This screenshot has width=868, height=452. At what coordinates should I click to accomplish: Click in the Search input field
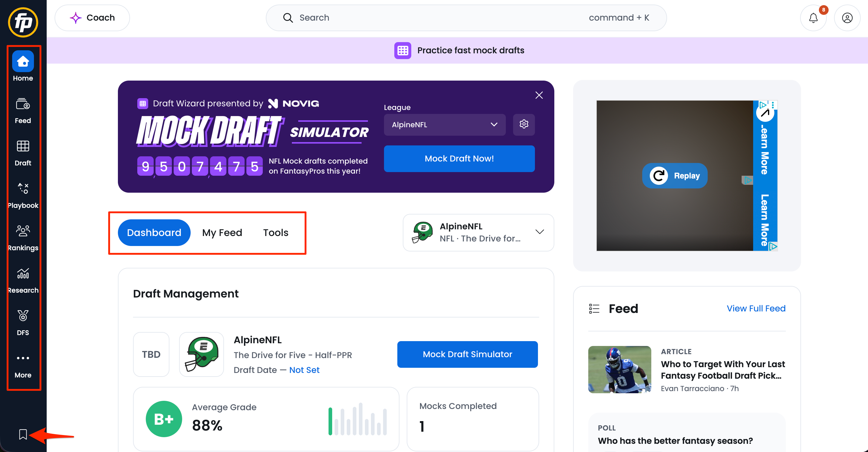click(x=466, y=18)
